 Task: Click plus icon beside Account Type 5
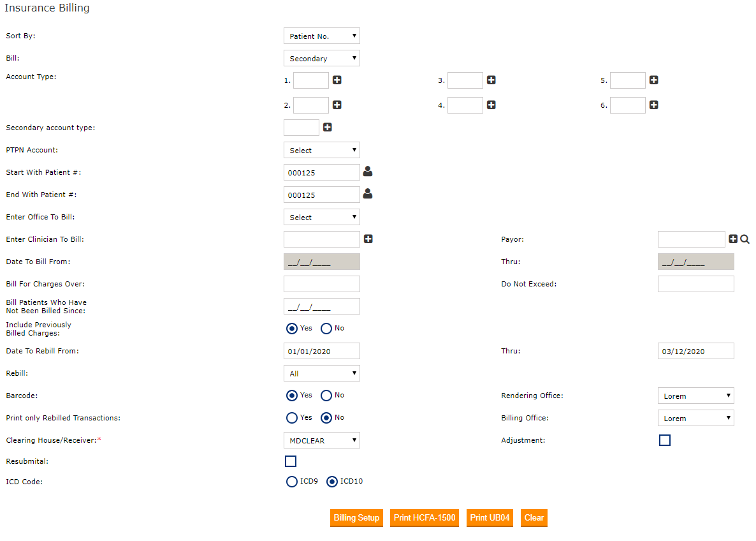[x=654, y=80]
